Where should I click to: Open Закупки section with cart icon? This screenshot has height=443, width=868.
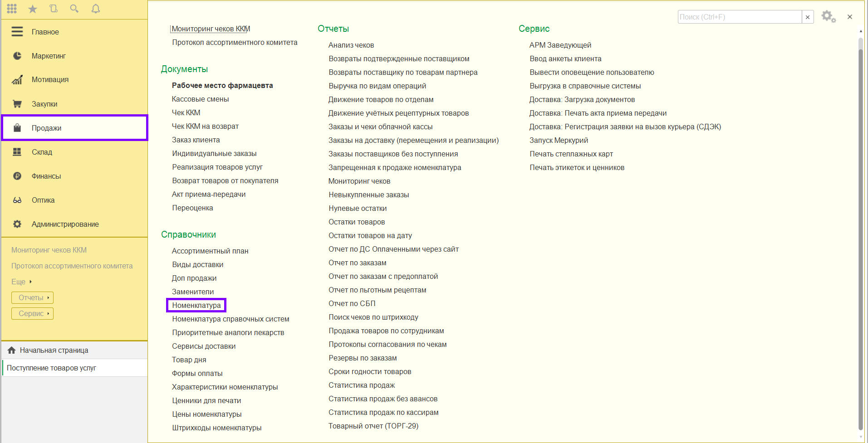click(x=44, y=104)
